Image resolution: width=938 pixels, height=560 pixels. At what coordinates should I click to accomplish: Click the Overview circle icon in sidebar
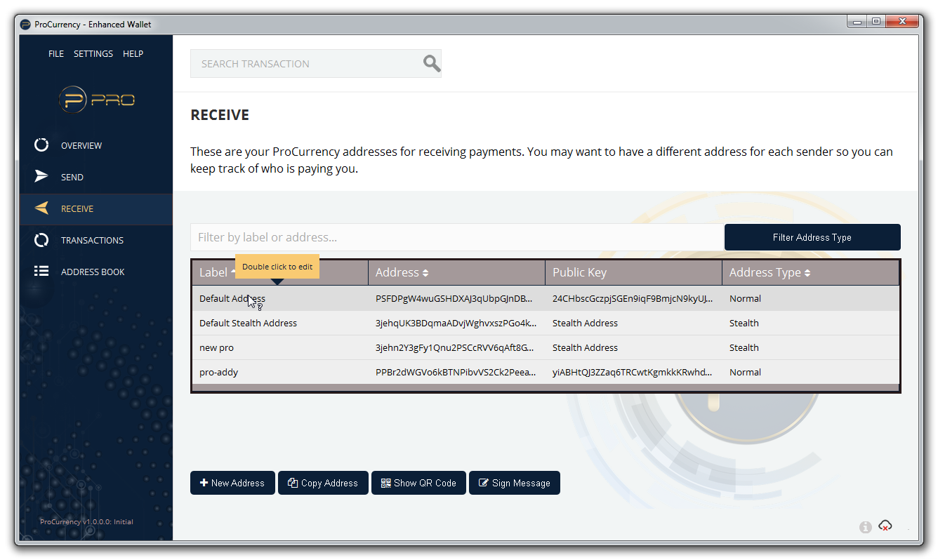click(x=41, y=145)
